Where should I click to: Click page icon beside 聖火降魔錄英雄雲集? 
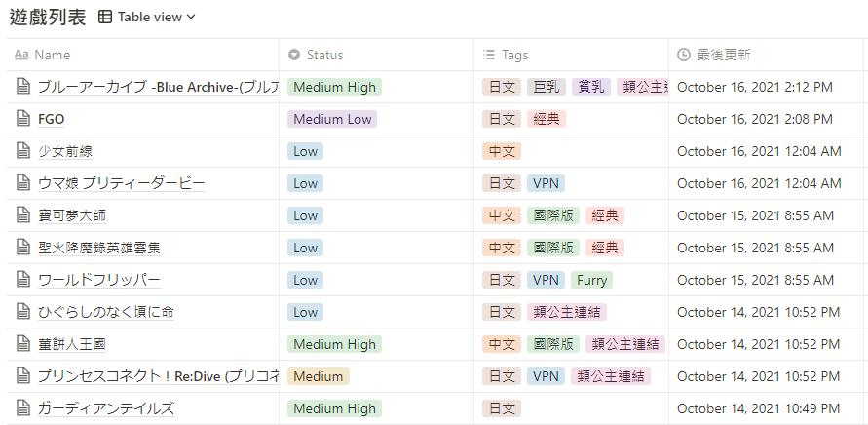22,248
